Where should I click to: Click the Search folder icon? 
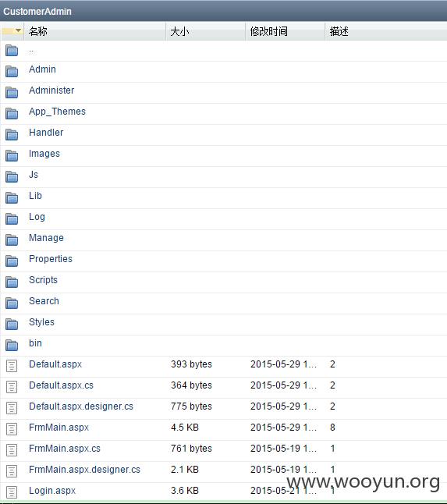click(12, 303)
